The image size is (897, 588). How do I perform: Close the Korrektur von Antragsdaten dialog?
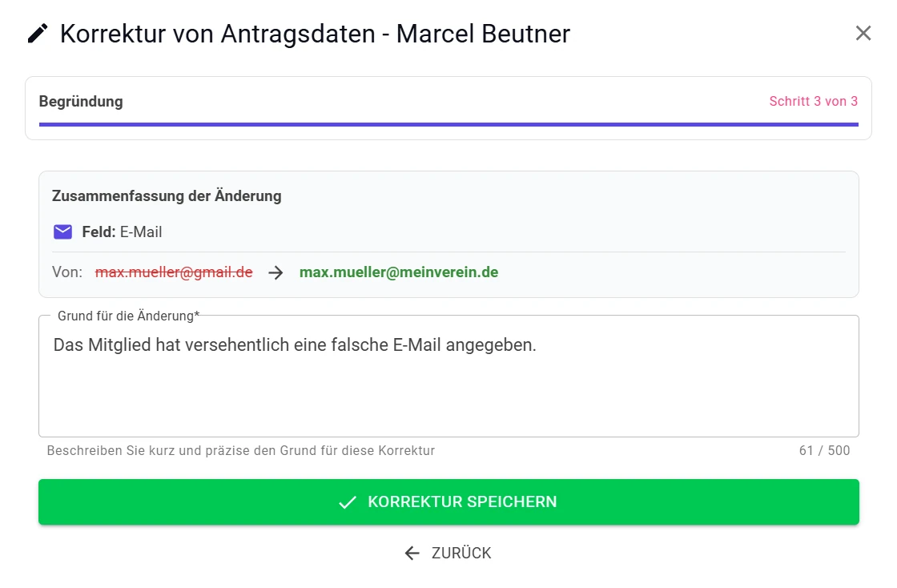863,34
